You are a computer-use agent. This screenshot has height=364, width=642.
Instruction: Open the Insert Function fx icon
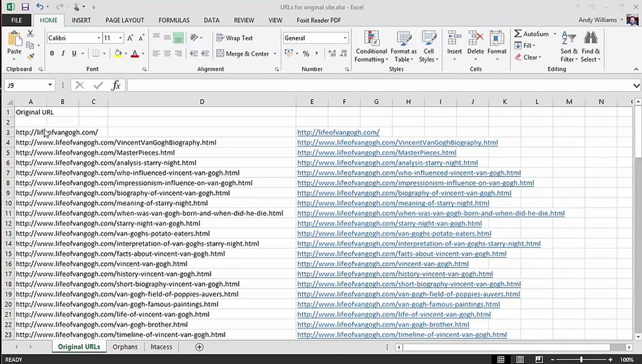pos(116,85)
